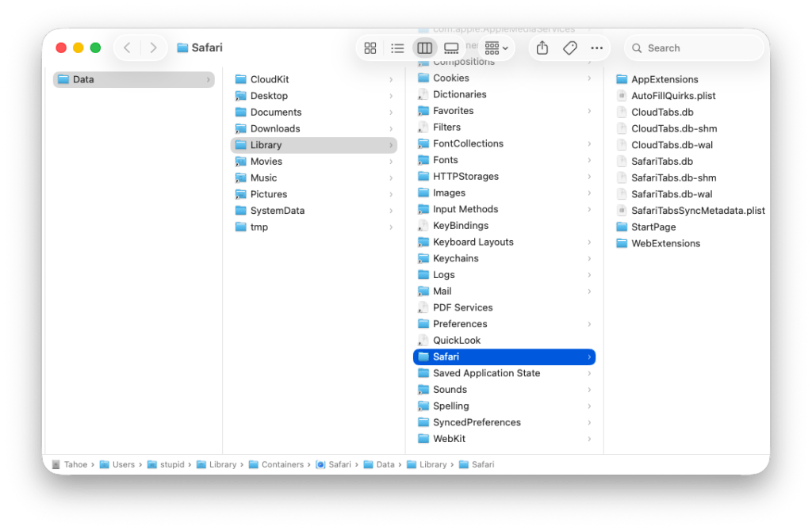Open the Share toolbar button
This screenshot has width=812, height=530.
click(x=542, y=48)
